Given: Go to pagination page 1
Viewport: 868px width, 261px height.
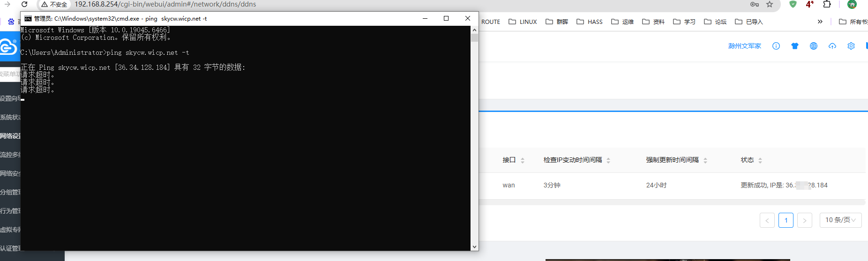Looking at the screenshot, I should click(x=786, y=220).
